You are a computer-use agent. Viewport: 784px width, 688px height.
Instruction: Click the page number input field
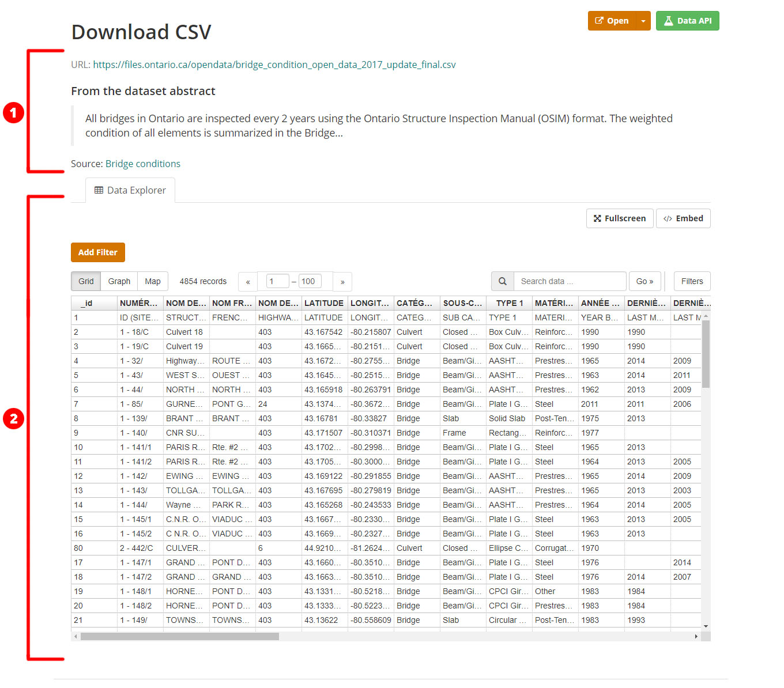tap(277, 281)
